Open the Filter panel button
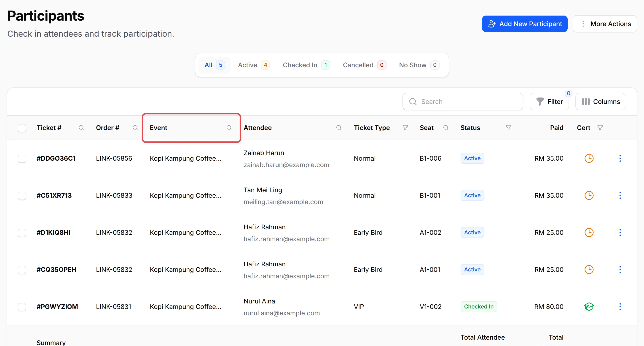This screenshot has height=346, width=644. (x=549, y=102)
